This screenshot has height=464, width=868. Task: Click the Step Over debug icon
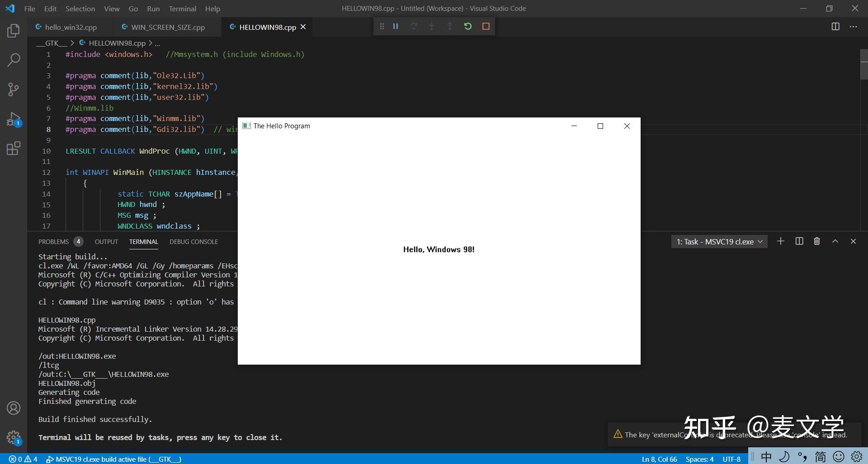pos(414,26)
